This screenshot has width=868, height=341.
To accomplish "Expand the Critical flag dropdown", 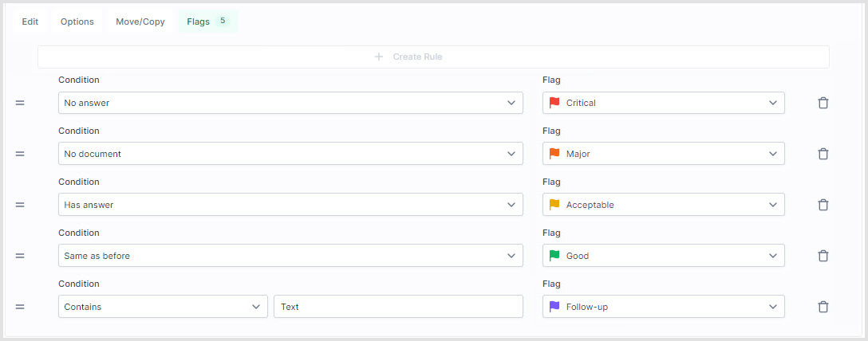I will (x=663, y=103).
